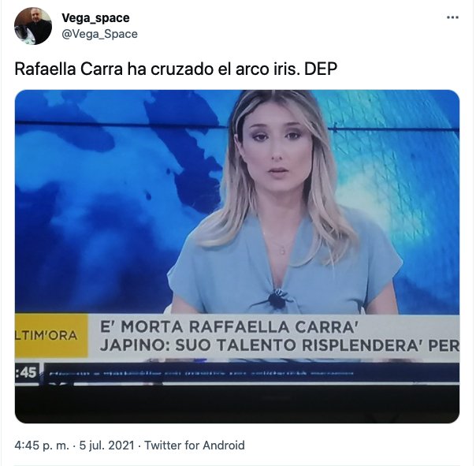Open the Vega_space display name link

tap(95, 18)
